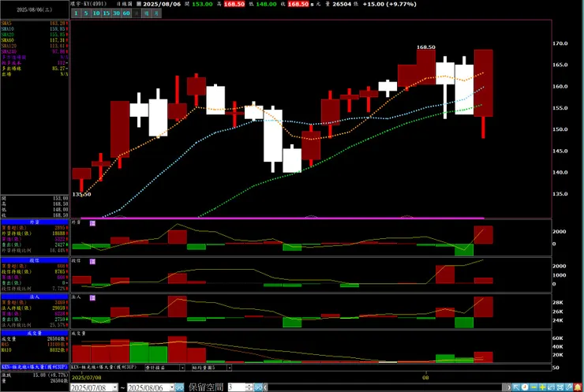
Task: Click the 170.0 price axis label
Action: click(x=560, y=43)
